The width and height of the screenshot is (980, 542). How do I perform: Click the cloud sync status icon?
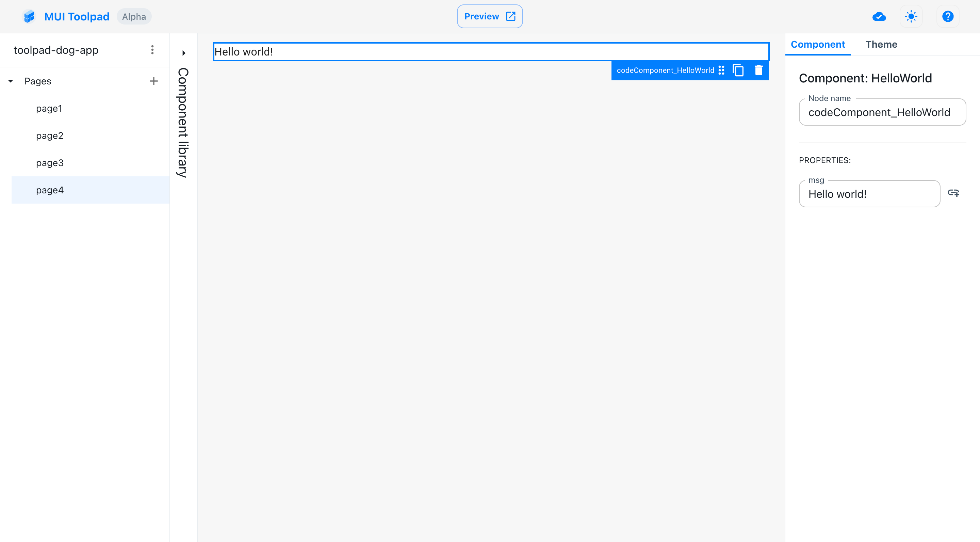[879, 16]
